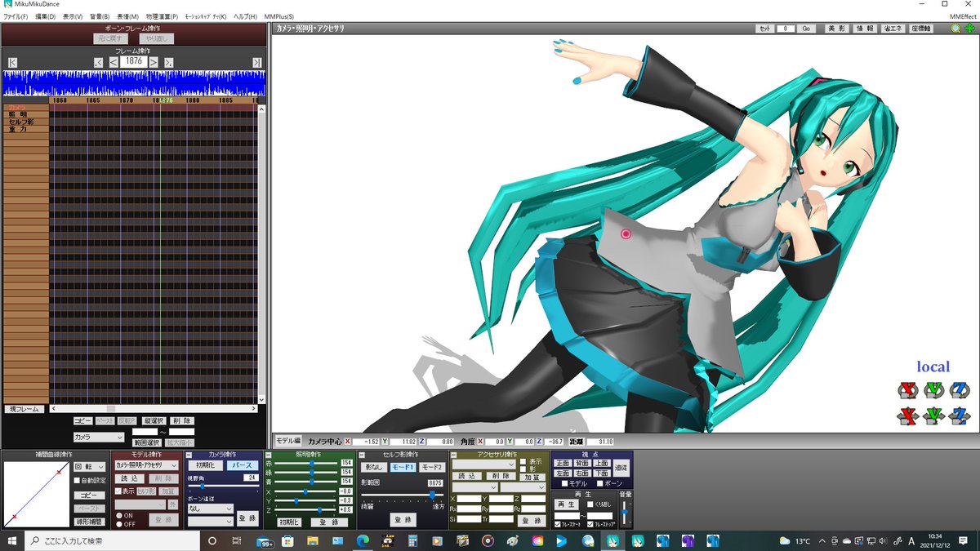The image size is (980, 551).
Task: Open the 物理演算(P) menu
Action: (x=162, y=16)
